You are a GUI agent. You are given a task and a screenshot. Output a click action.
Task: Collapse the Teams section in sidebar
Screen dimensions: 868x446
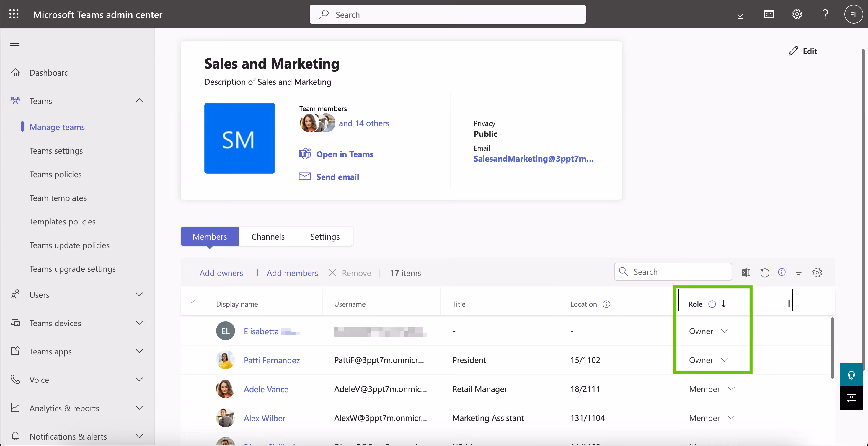[139, 100]
